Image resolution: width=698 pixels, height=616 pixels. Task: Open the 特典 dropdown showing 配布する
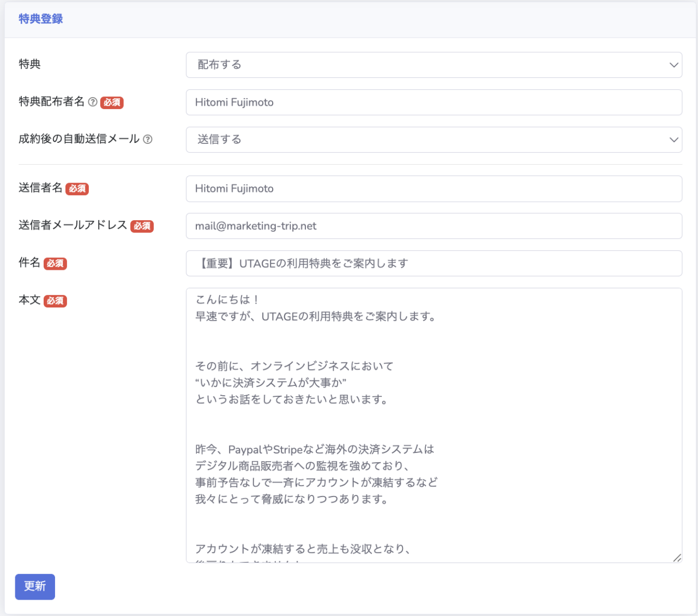pos(434,65)
